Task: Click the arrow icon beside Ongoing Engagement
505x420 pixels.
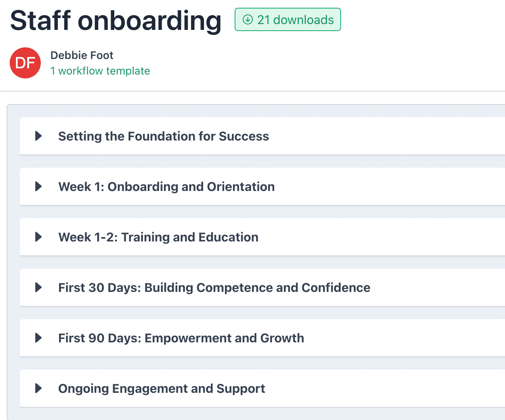Action: point(38,388)
